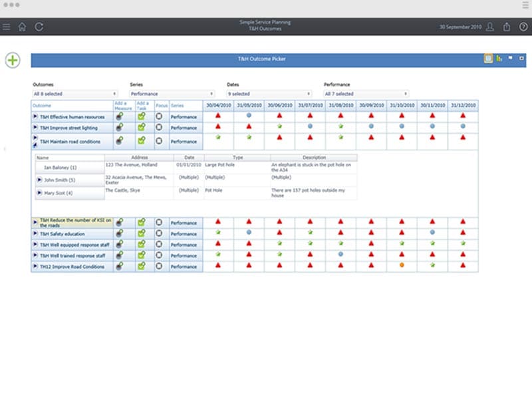Image resolution: width=532 pixels, height=399 pixels.
Task: Open help question mark icon
Action: pos(523,27)
